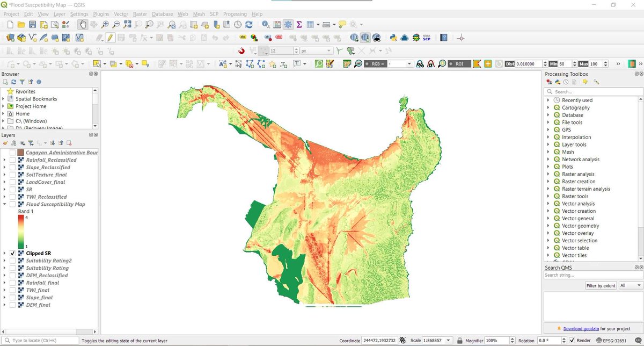
Task: Open the Statistical Summary sigma icon
Action: [x=299, y=25]
